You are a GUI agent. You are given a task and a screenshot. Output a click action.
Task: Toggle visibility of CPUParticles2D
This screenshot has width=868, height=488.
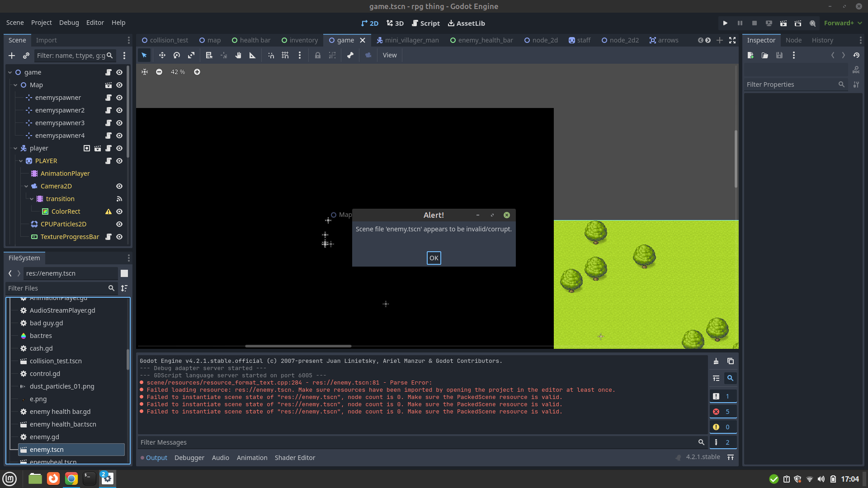coord(119,224)
